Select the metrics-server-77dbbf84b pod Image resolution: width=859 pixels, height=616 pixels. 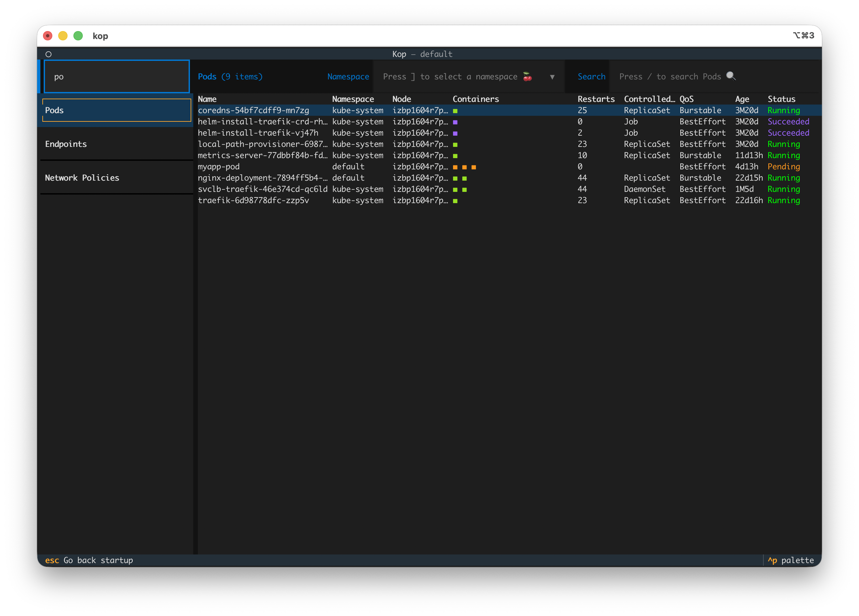[510, 155]
